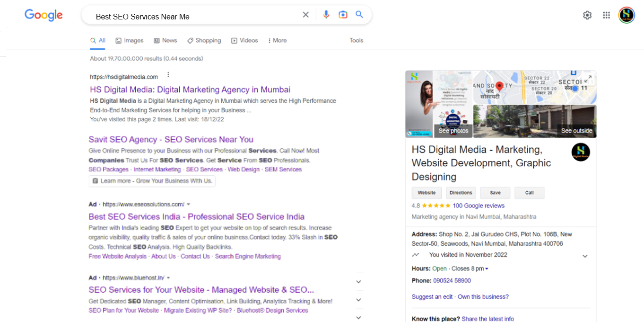Click the HS Digital Media logo in the panel
This screenshot has width=644, height=322.
pos(581,152)
